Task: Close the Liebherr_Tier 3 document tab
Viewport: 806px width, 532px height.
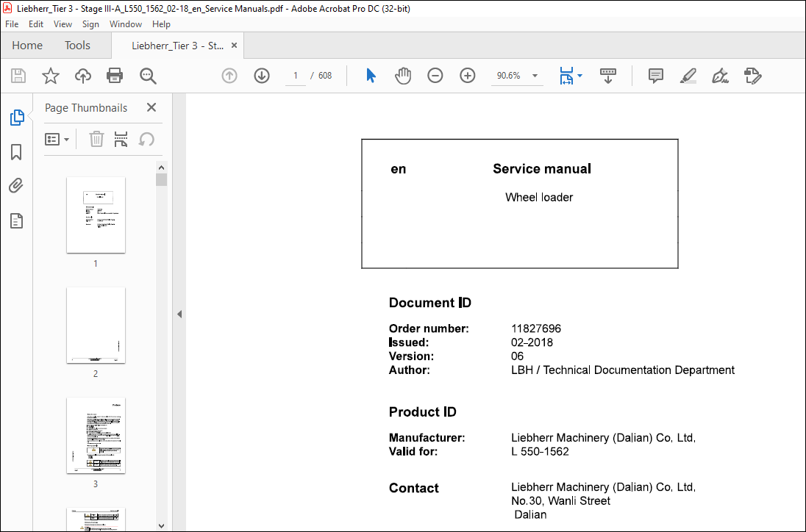Action: click(x=234, y=45)
